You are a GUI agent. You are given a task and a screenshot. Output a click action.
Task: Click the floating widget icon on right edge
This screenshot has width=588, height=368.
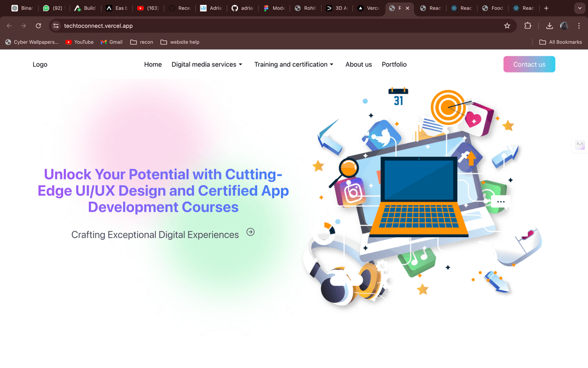580,144
